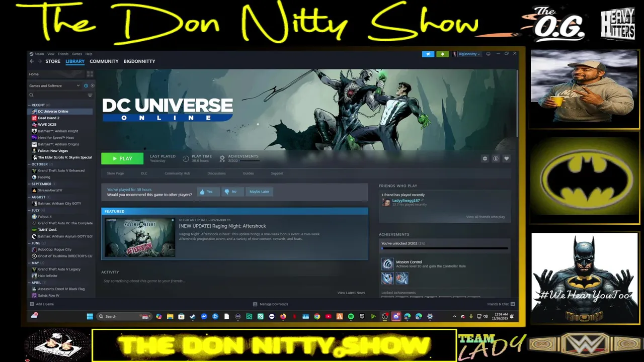Click the ready-to-play filter icon in sidebar
The height and width of the screenshot is (362, 644).
point(92,85)
